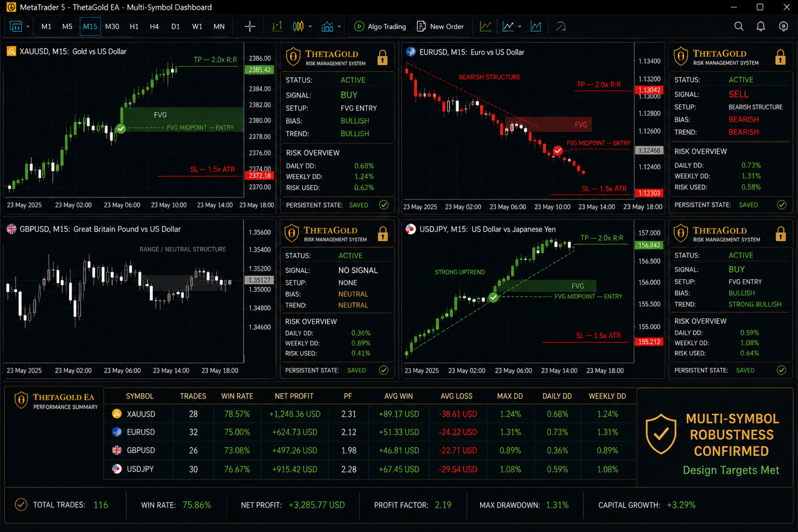Expand the candlestick chart type dropdown arrow
Viewport: 798px width, 532px height.
[x=310, y=26]
